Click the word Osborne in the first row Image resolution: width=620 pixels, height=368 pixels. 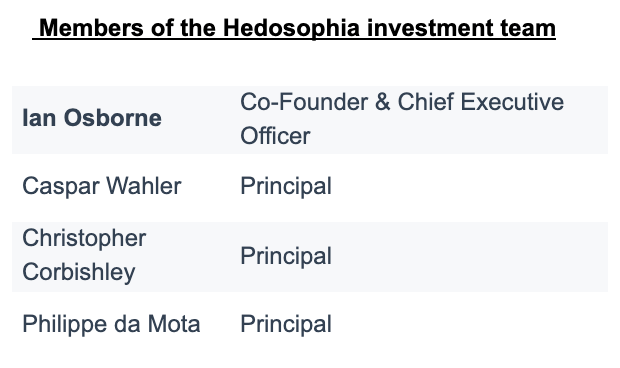pos(113,118)
